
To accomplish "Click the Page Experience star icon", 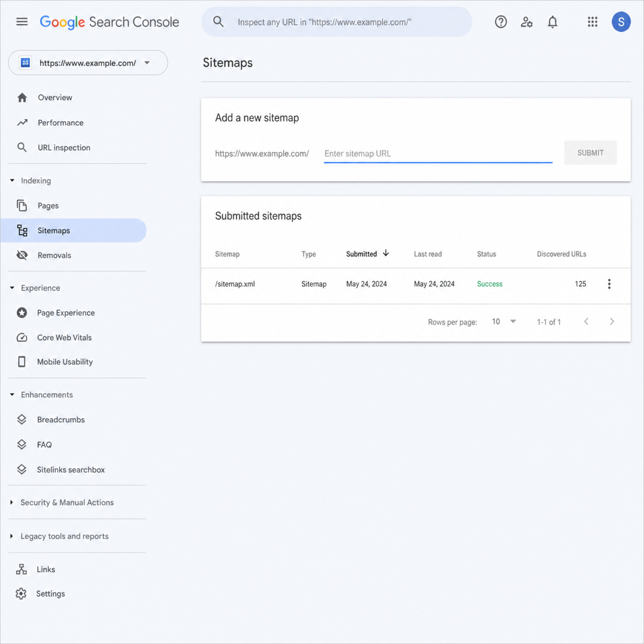I will click(22, 313).
